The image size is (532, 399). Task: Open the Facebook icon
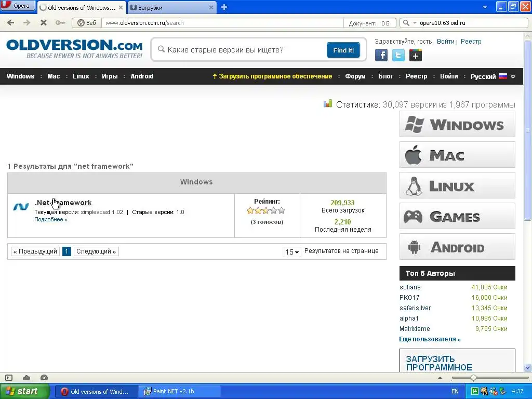[381, 55]
